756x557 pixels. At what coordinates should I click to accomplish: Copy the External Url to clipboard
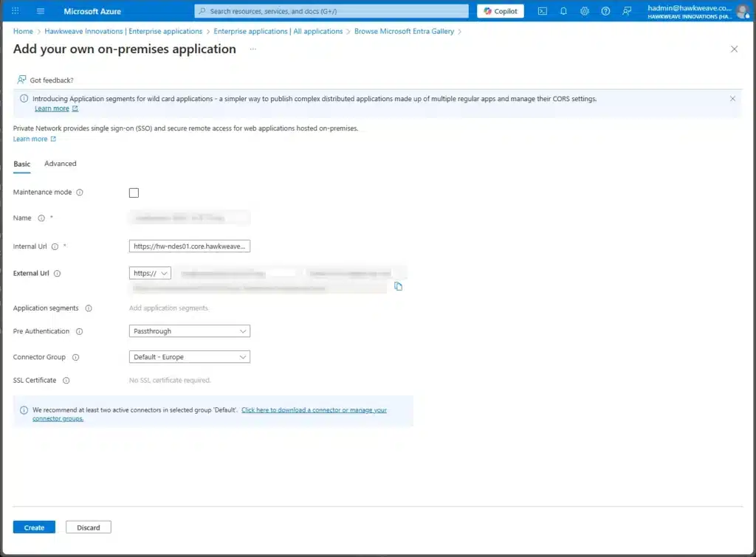click(399, 286)
